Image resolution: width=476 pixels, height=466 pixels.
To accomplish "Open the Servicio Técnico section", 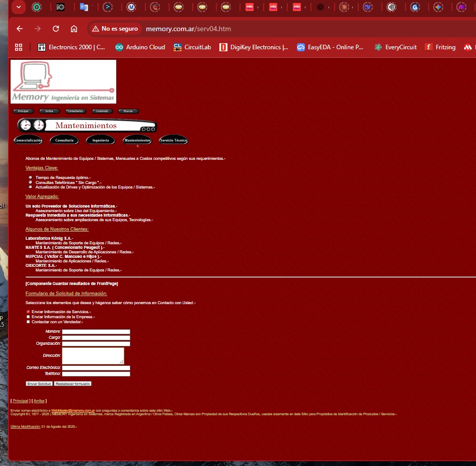I will tap(173, 140).
